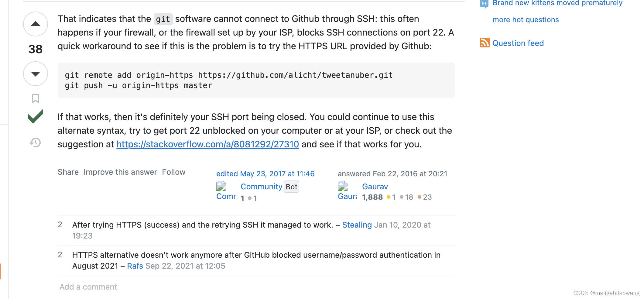
Task: Downvote this answer
Action: tap(35, 73)
